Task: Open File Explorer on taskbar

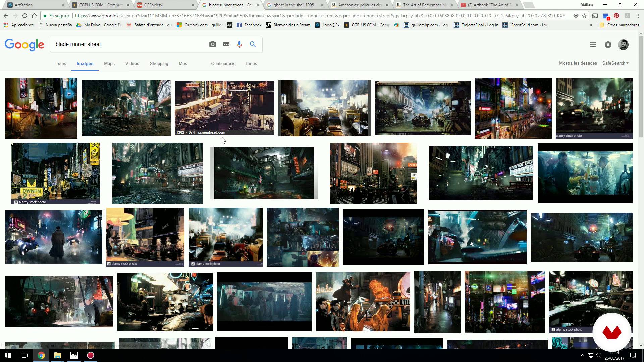Action: click(58, 355)
